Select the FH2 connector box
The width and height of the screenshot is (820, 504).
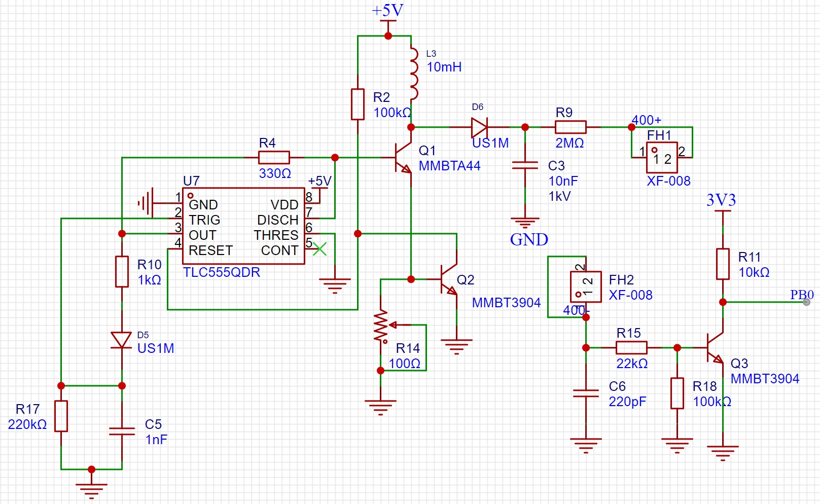[x=586, y=287]
